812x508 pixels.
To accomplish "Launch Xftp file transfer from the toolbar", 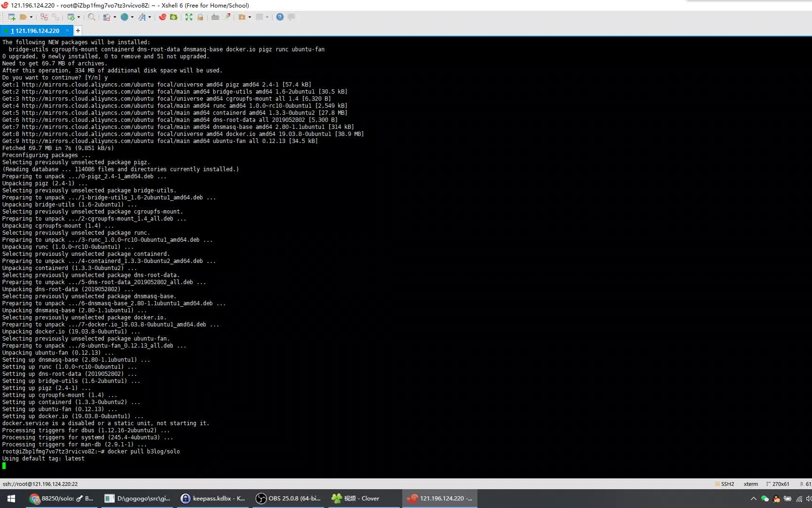I will click(x=173, y=17).
